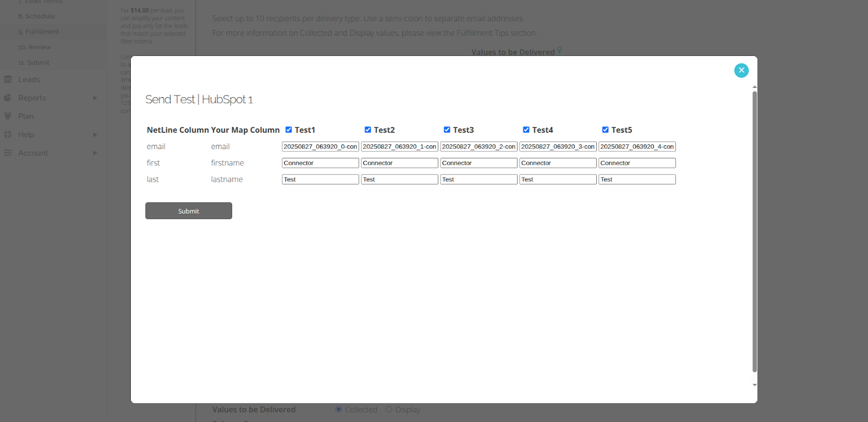Viewport: 868px width, 422px height.
Task: Go to step 8 Schedule
Action: pyautogui.click(x=37, y=16)
